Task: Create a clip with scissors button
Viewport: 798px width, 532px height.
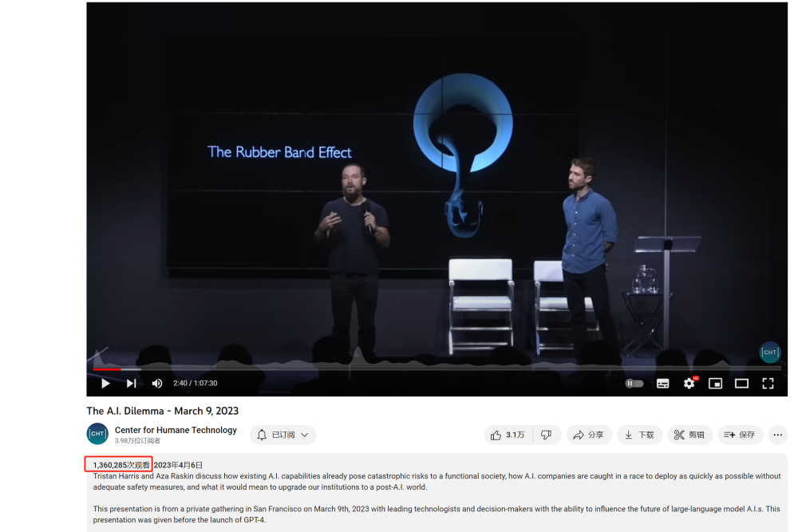Action: pyautogui.click(x=689, y=435)
